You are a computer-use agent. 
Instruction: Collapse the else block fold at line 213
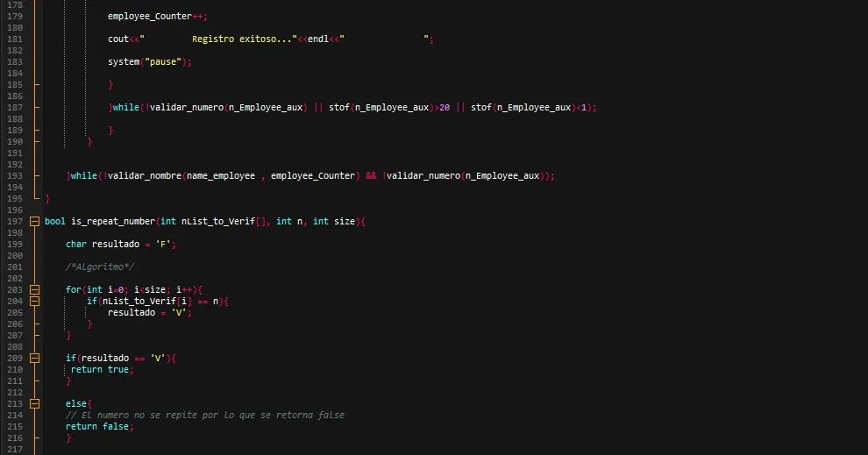coord(34,403)
